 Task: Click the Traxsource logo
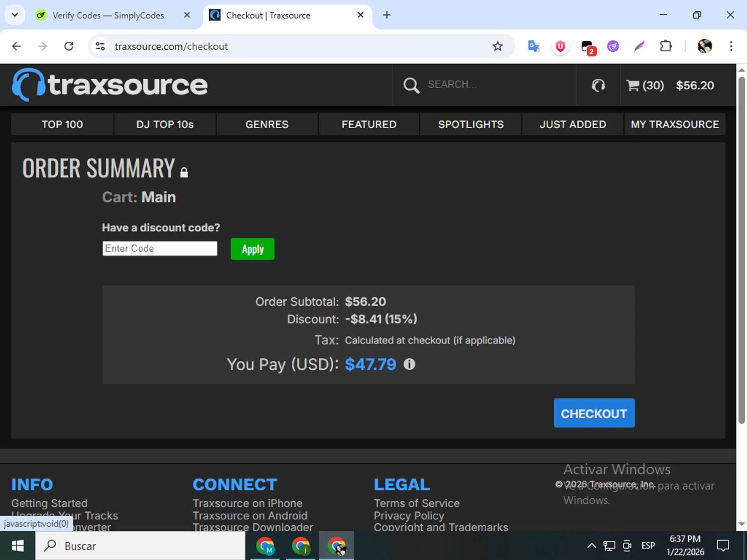[x=110, y=85]
